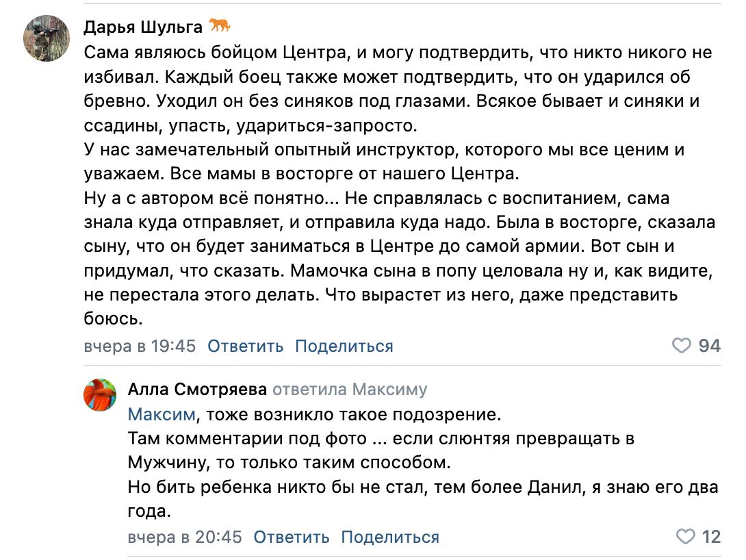Screen dimensions: 746x560
Task: Click the line 'Но бить ребенка никто'
Action: (423, 487)
